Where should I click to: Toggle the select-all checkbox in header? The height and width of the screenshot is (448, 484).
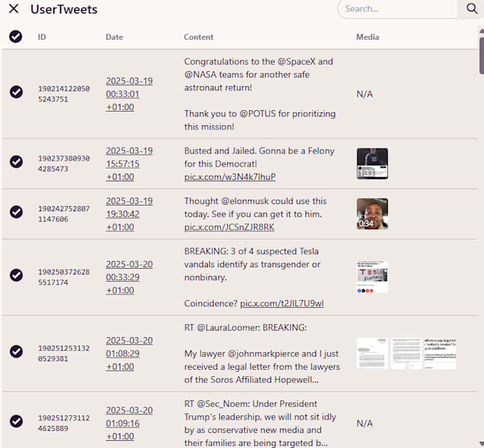[x=16, y=37]
